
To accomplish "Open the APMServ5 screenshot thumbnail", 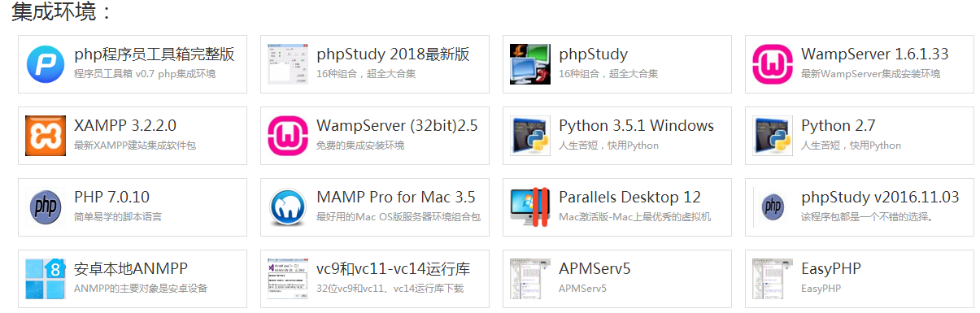I will tap(530, 279).
